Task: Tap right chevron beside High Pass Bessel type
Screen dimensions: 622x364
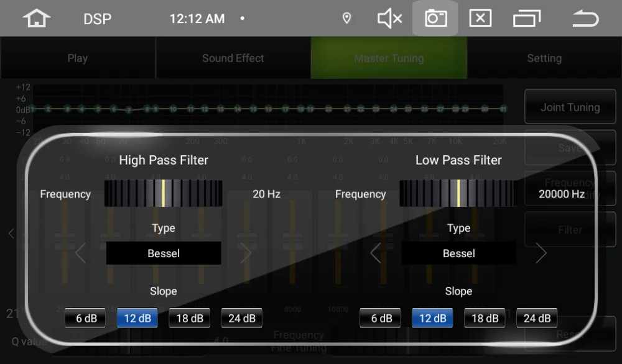Action: point(246,253)
